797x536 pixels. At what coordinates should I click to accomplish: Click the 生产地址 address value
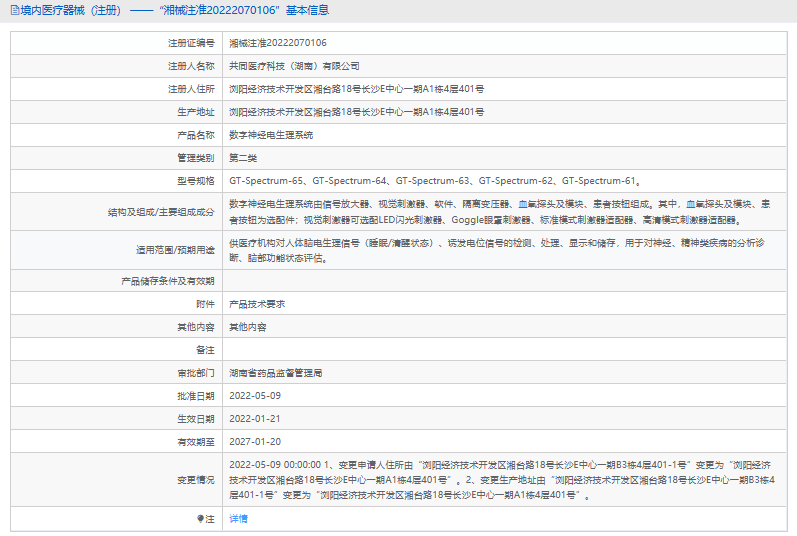(356, 112)
